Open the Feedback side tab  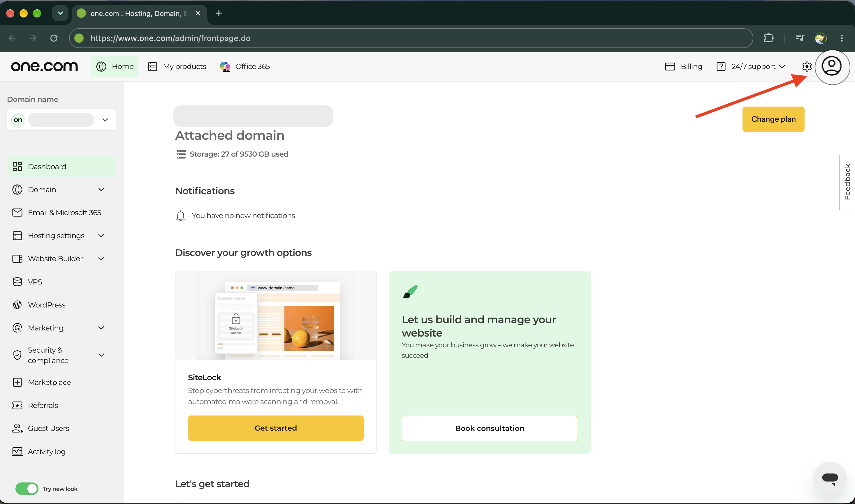click(x=847, y=182)
